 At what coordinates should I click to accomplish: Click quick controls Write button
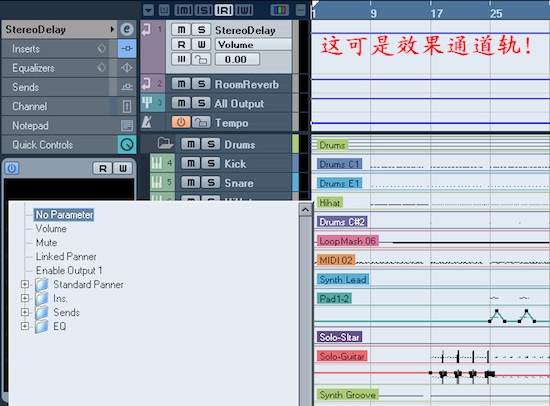123,168
